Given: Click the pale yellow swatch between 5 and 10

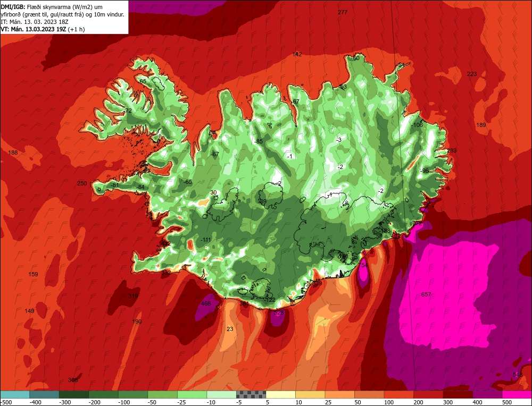Looking at the screenshot, I should [x=280, y=394].
